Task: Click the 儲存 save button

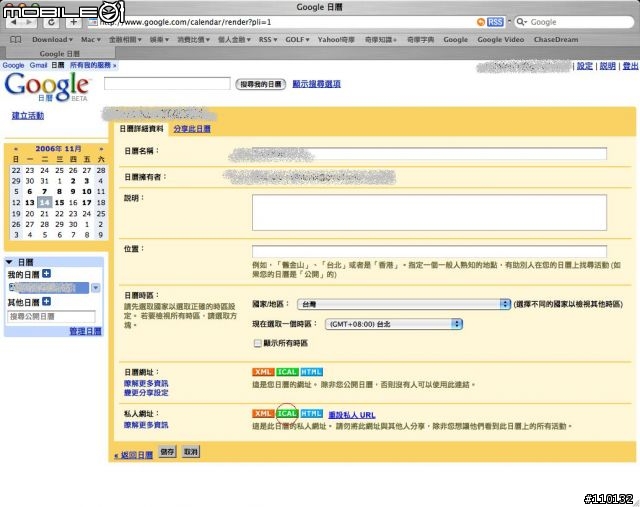Action: (167, 451)
